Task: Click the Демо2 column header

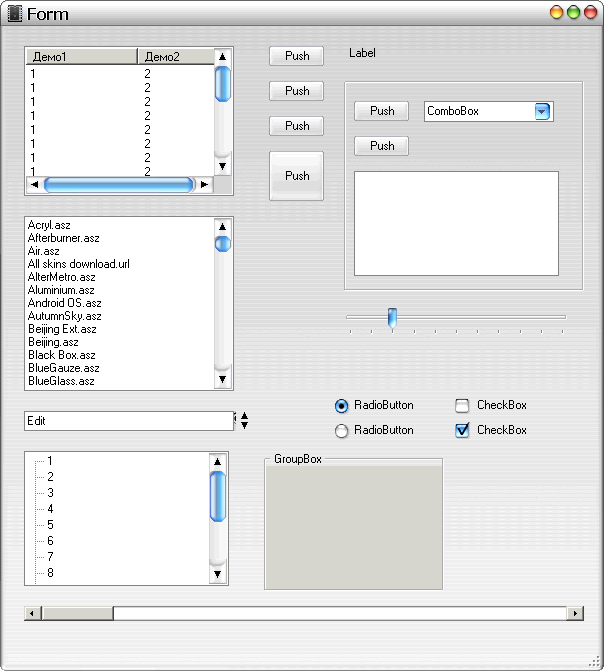Action: [174, 57]
